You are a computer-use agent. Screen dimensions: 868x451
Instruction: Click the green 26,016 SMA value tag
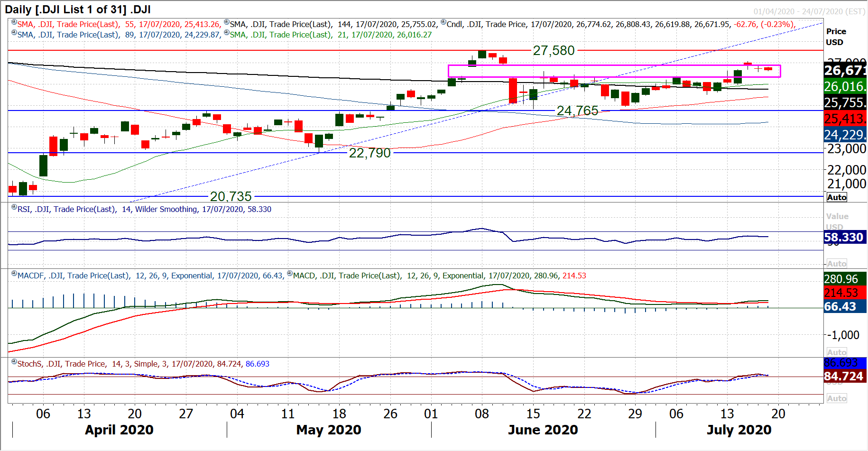(x=845, y=86)
